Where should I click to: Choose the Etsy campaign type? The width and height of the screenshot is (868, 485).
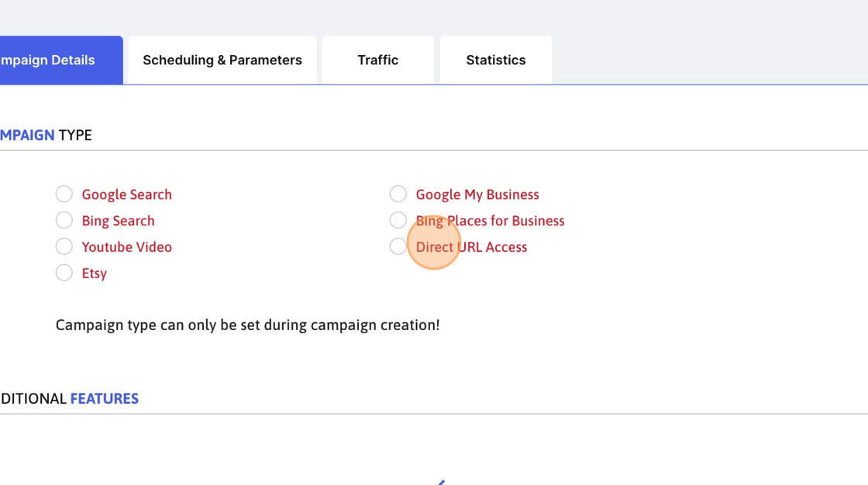pyautogui.click(x=64, y=273)
